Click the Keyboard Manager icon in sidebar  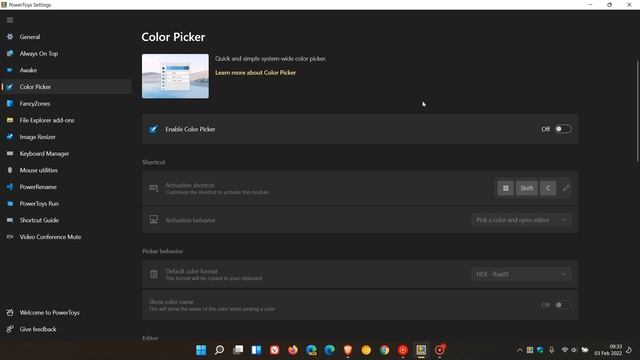tap(10, 153)
